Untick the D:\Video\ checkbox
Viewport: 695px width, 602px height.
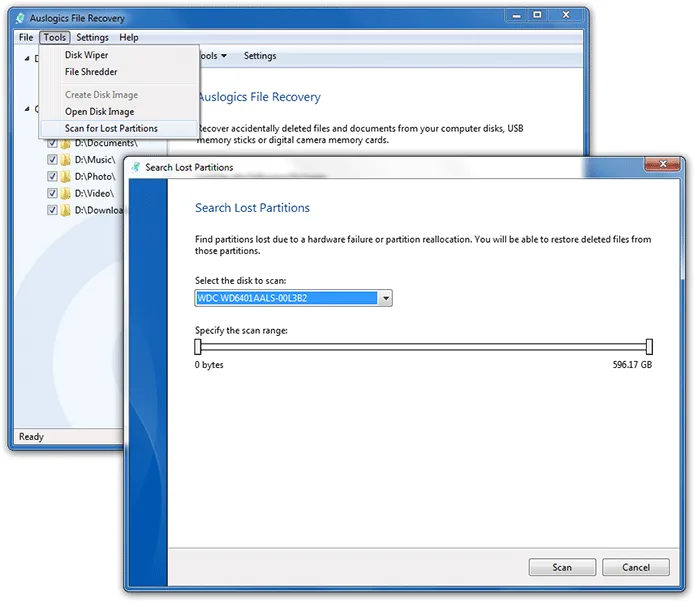52,193
